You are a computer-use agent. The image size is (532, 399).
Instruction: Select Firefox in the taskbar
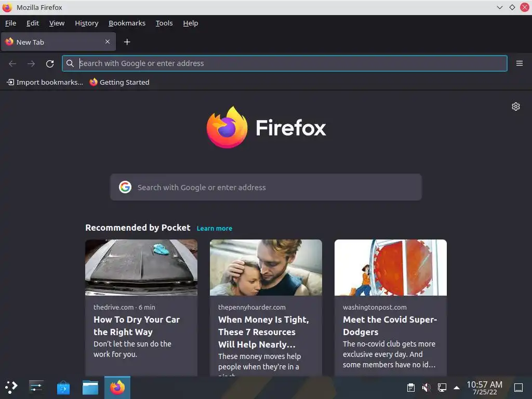pos(117,388)
